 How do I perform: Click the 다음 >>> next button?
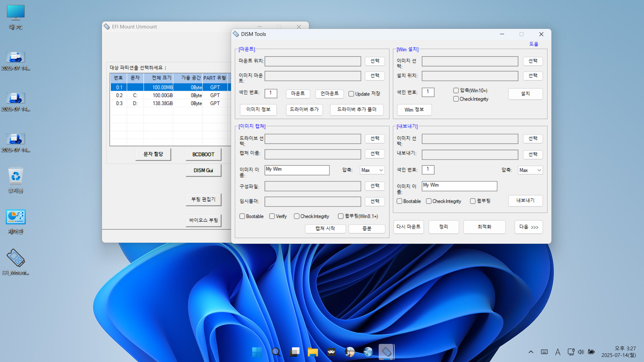coord(528,227)
